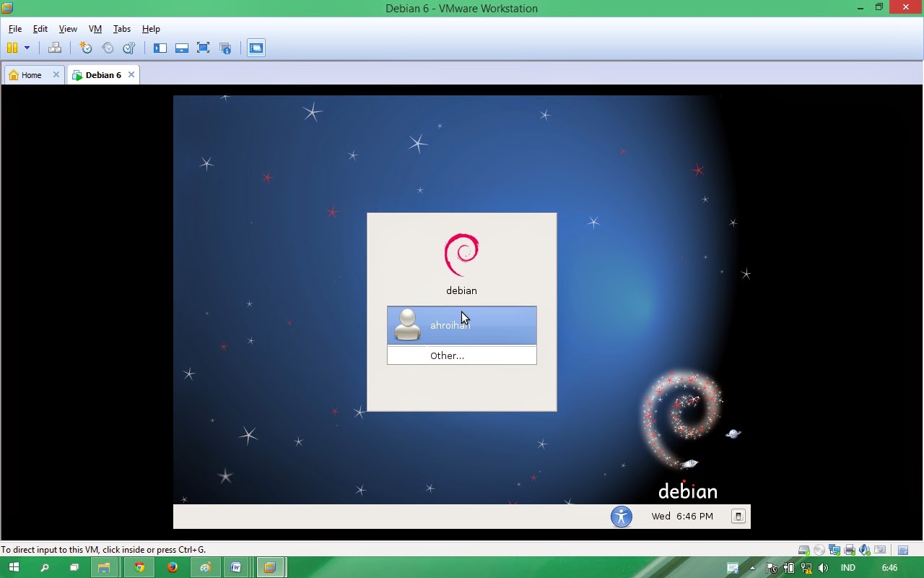
Task: Click the printer device status icon
Action: pos(850,550)
